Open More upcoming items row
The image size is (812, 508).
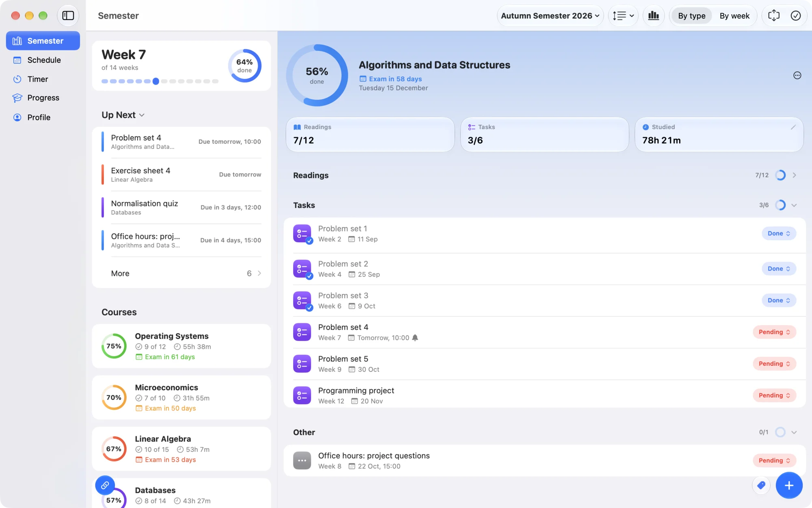pyautogui.click(x=181, y=274)
